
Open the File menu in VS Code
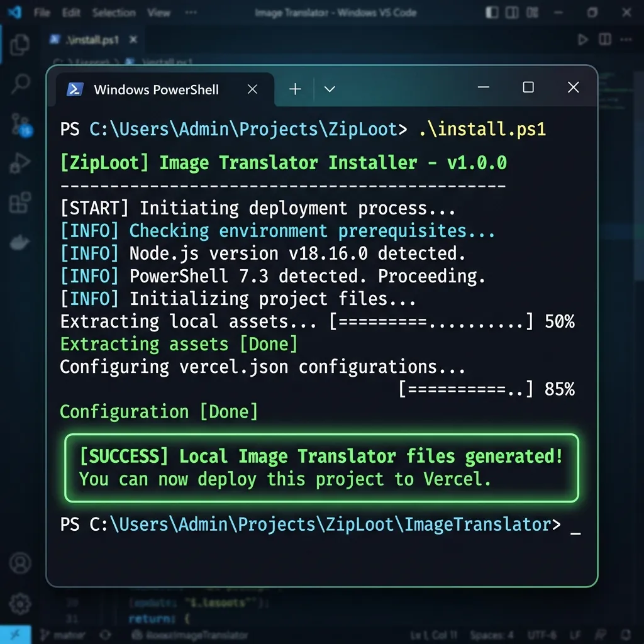coord(42,13)
